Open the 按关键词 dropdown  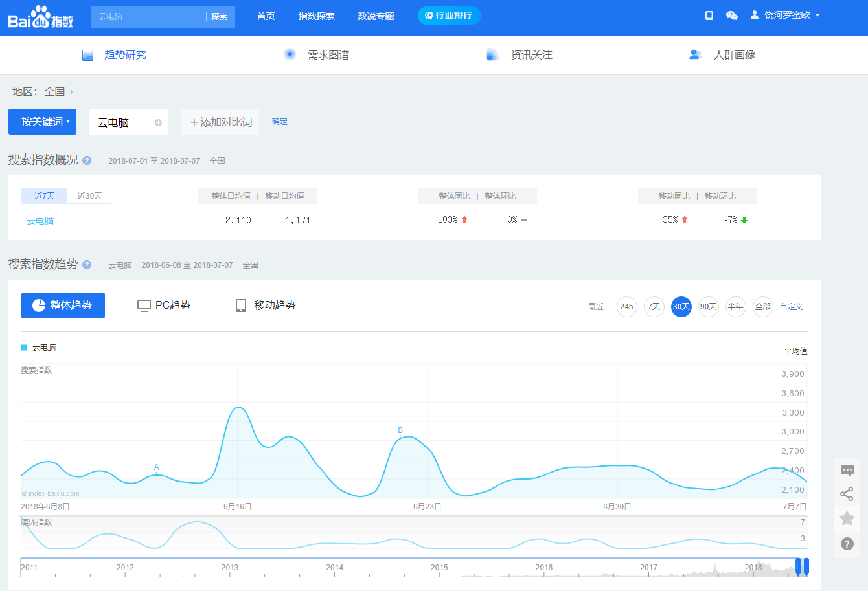pyautogui.click(x=42, y=122)
